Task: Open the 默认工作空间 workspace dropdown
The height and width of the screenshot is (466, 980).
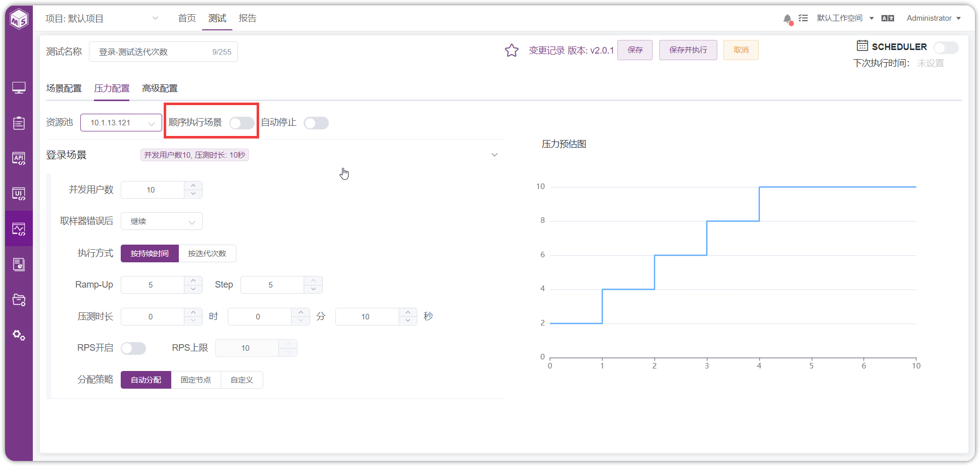Action: (x=845, y=18)
